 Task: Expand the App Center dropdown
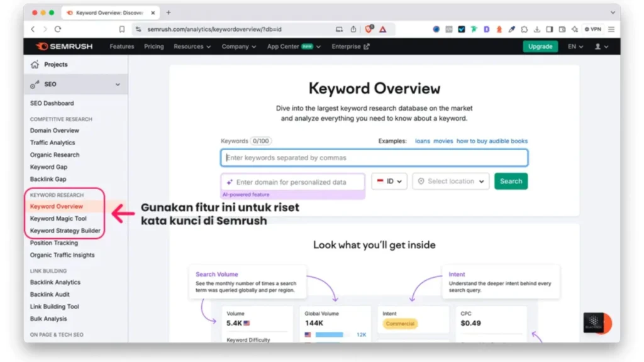(294, 47)
